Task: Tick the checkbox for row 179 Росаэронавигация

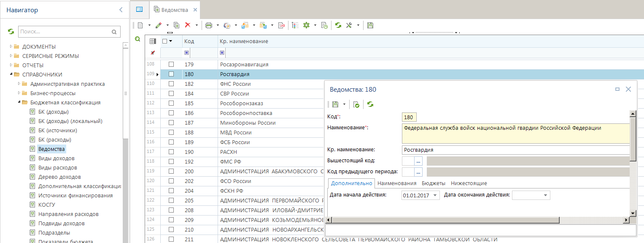Action: pos(171,65)
